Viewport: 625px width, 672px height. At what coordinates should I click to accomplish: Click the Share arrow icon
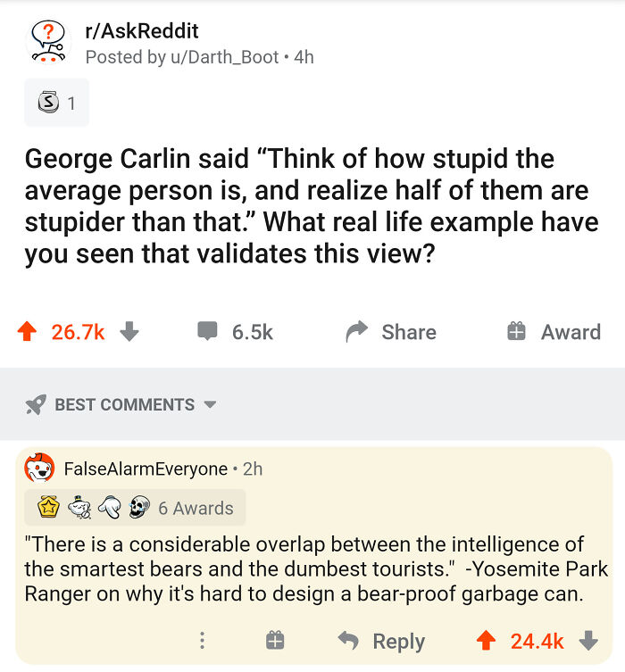[356, 331]
